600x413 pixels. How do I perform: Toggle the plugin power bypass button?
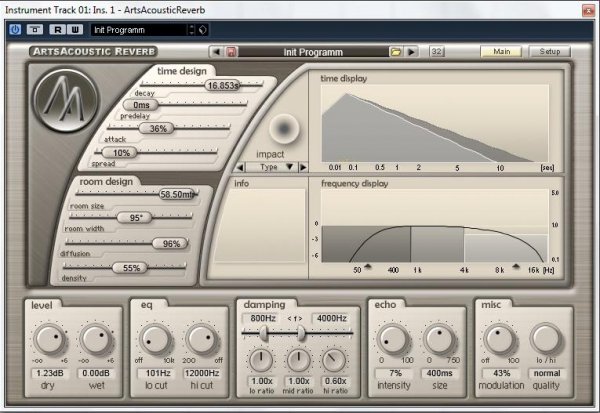pyautogui.click(x=15, y=29)
